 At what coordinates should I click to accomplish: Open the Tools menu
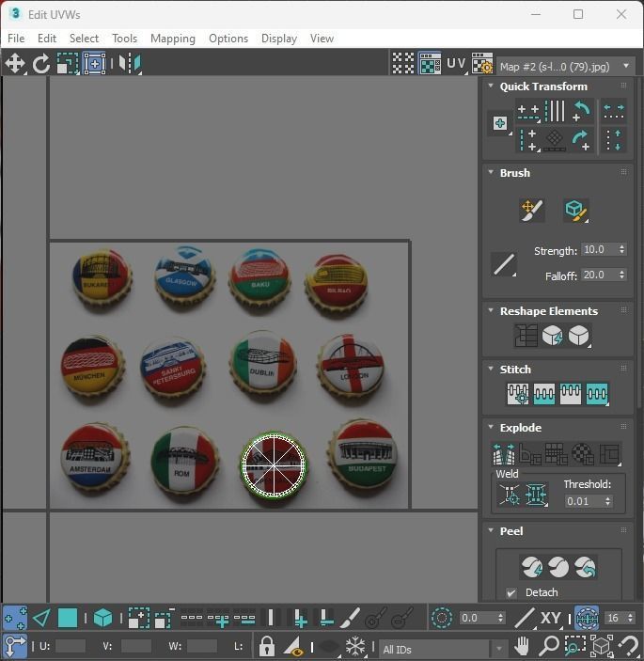124,39
